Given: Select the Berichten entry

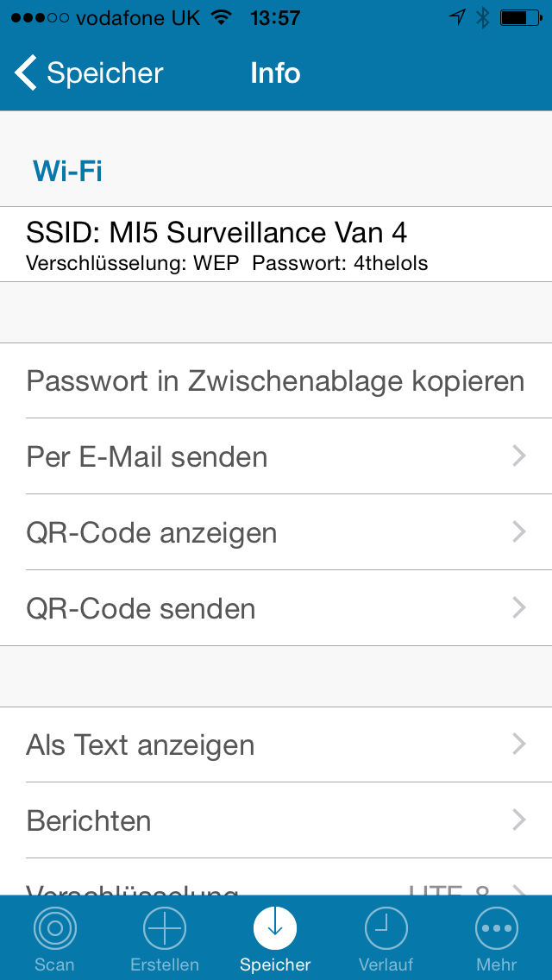Looking at the screenshot, I should coord(275,820).
